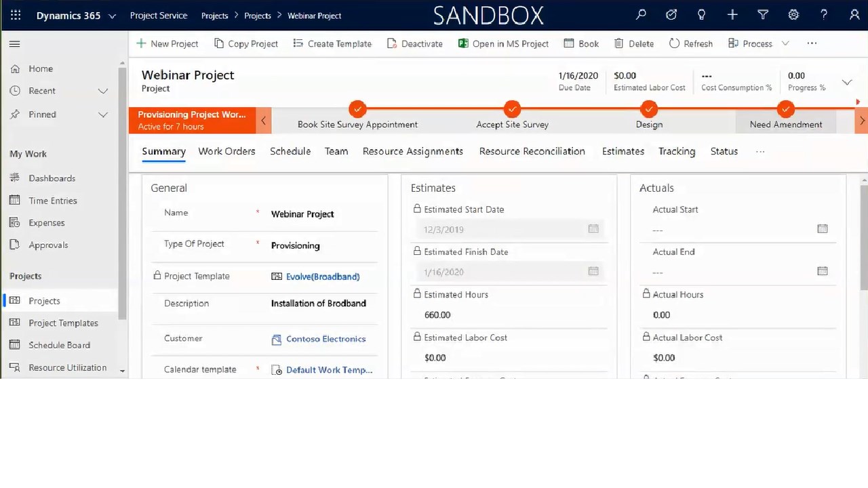
Task: Click the Provisioning Project Wor... process header
Action: tap(192, 121)
